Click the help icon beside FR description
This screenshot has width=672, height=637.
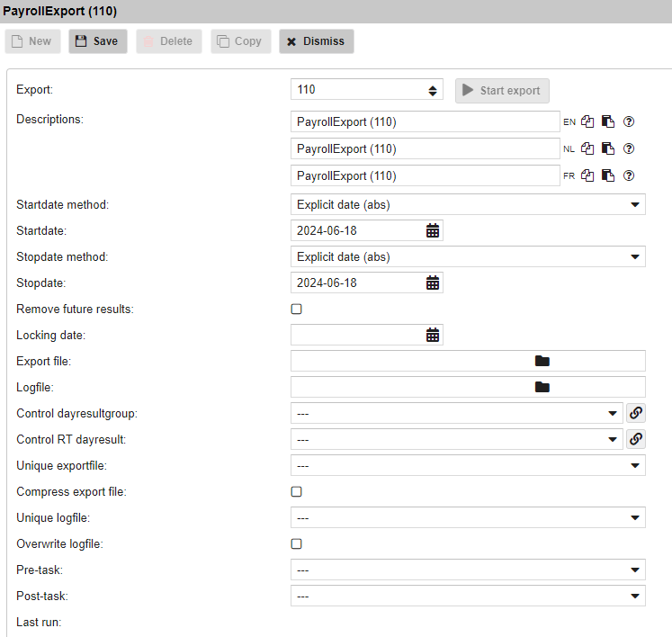pos(629,176)
